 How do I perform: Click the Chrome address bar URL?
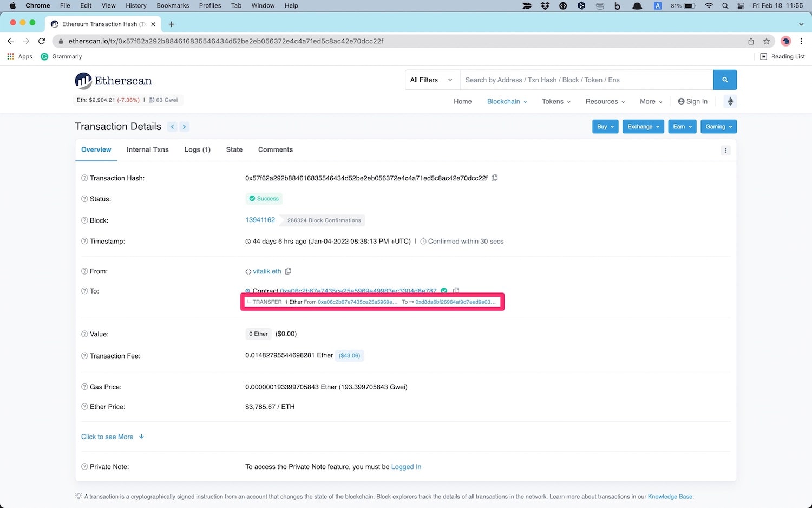coord(226,41)
